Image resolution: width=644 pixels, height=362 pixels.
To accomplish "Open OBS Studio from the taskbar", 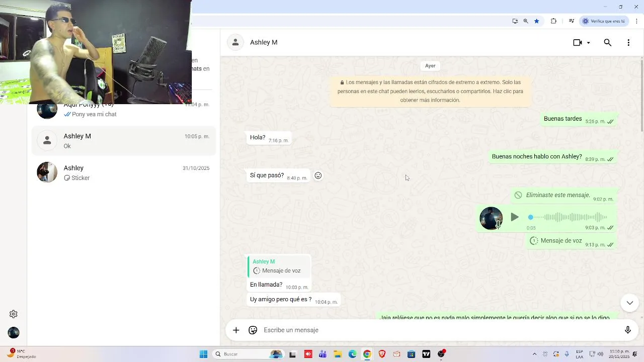I will [441, 354].
